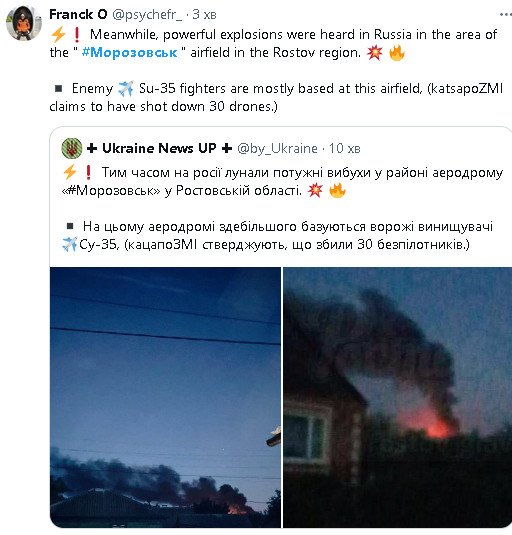Click the airplane emoji before Su-35

126,89
